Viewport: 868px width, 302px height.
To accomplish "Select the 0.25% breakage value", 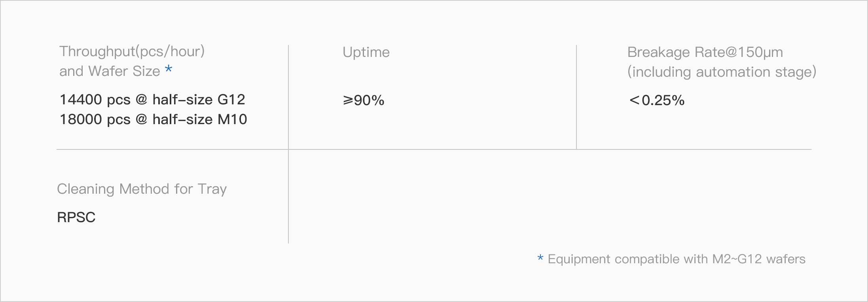I will click(x=663, y=100).
